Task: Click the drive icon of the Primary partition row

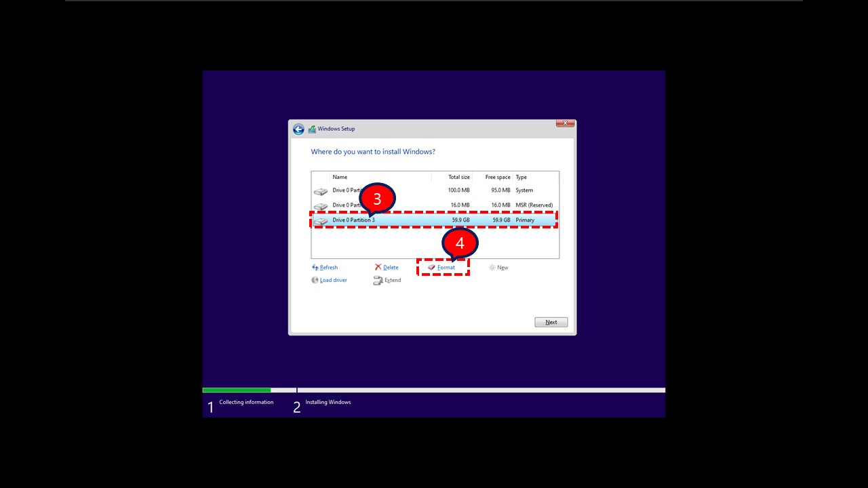Action: click(x=321, y=221)
